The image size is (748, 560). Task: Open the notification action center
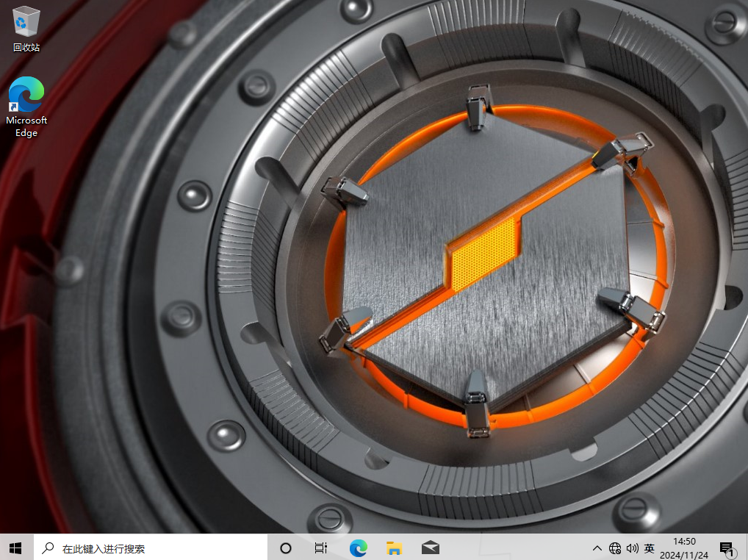[x=727, y=548]
